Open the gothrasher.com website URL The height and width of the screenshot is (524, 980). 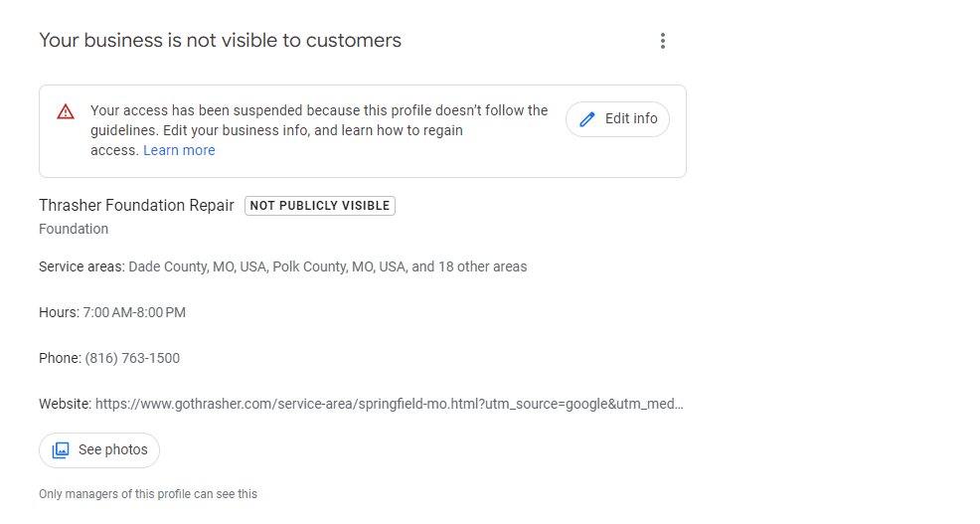pyautogui.click(x=390, y=404)
